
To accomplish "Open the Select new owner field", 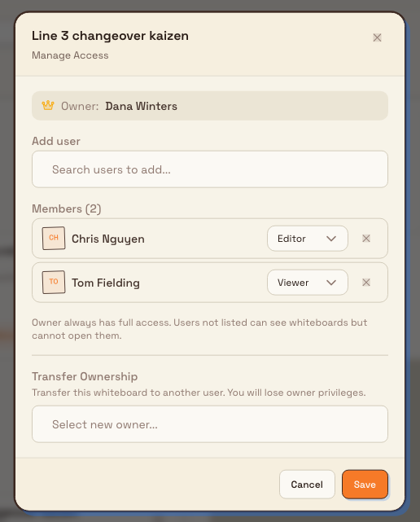I will (210, 424).
